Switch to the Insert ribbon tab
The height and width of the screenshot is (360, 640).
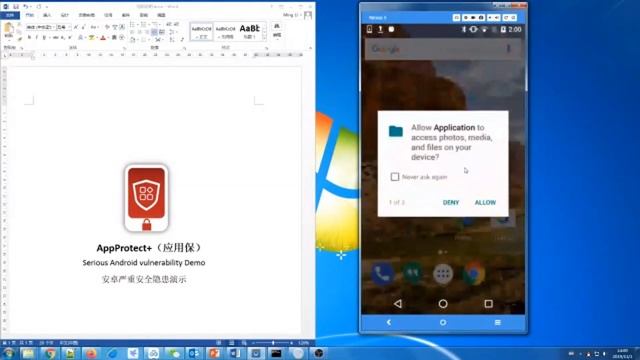47,15
